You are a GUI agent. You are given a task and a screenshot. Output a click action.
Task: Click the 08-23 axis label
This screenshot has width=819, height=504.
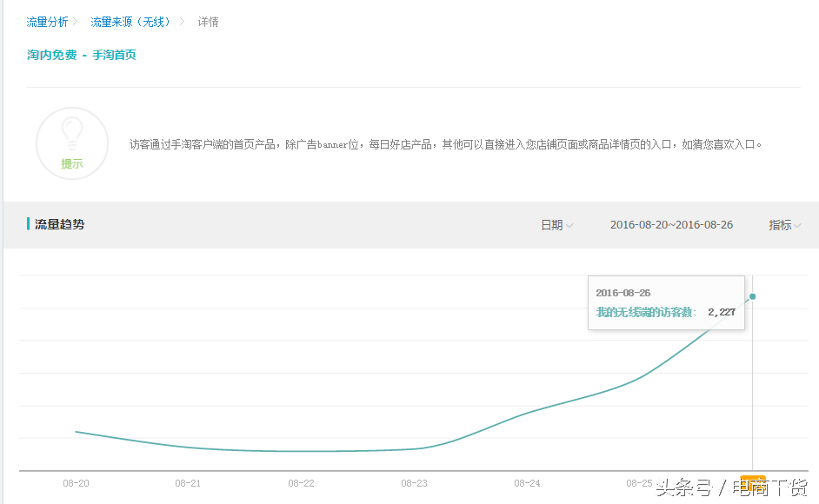414,484
